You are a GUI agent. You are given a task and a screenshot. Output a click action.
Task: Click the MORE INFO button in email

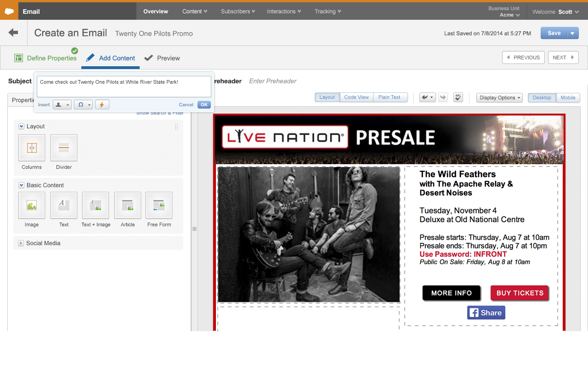click(452, 293)
